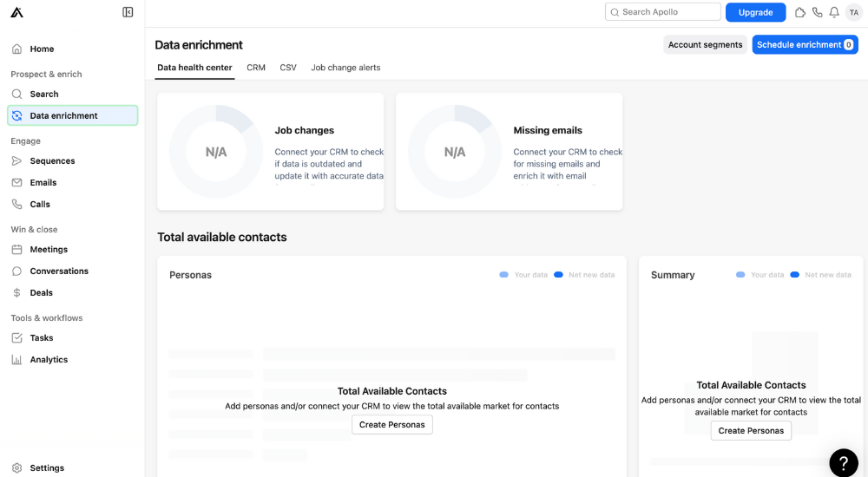The height and width of the screenshot is (477, 868).
Task: Open Conversations in the sidebar
Action: [x=73, y=271]
